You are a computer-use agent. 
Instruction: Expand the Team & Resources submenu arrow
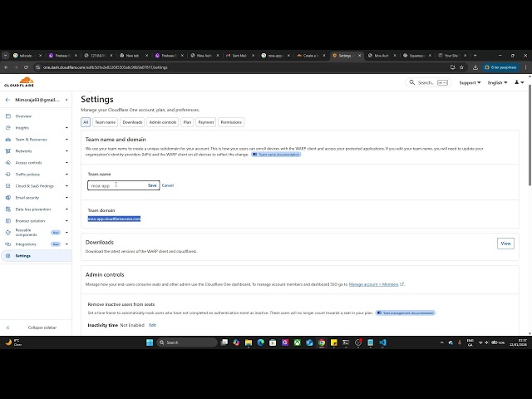pos(66,140)
